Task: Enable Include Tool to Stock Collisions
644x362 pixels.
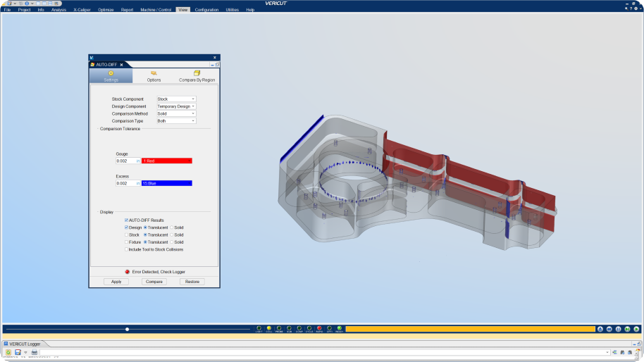Action: (127, 249)
